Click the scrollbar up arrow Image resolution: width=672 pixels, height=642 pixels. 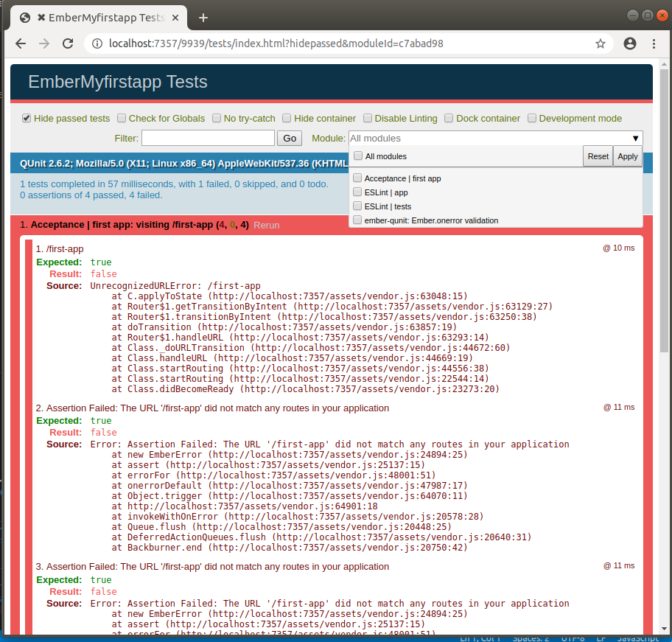tap(664, 64)
